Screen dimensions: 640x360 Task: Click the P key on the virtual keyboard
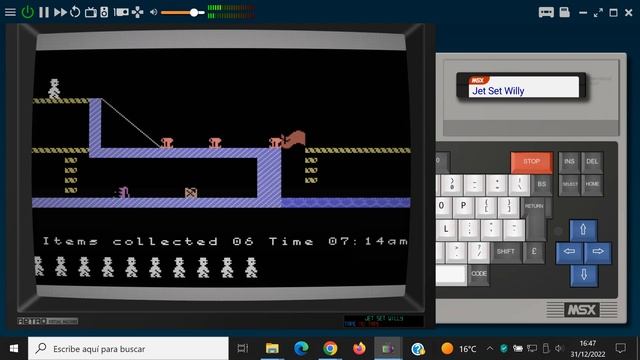[463, 206]
